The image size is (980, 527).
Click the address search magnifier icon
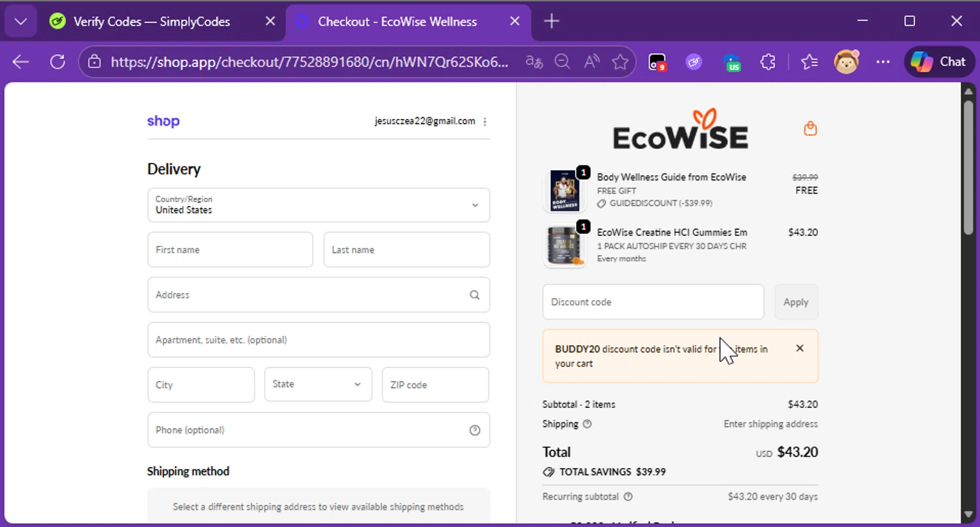coord(475,295)
